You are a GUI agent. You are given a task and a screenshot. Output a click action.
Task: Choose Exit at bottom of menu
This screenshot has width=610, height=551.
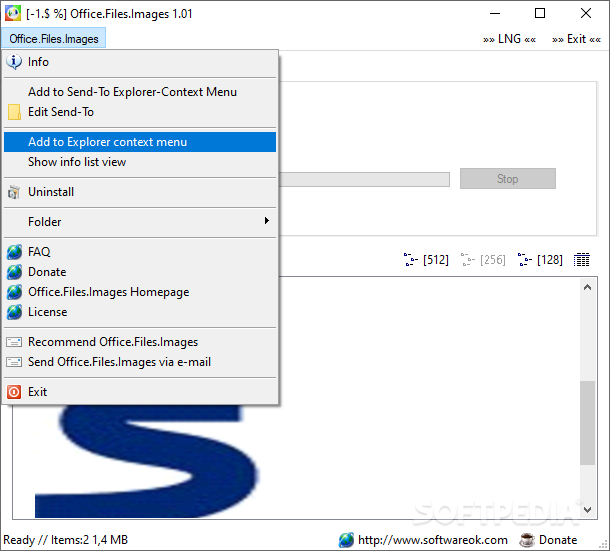coord(140,392)
